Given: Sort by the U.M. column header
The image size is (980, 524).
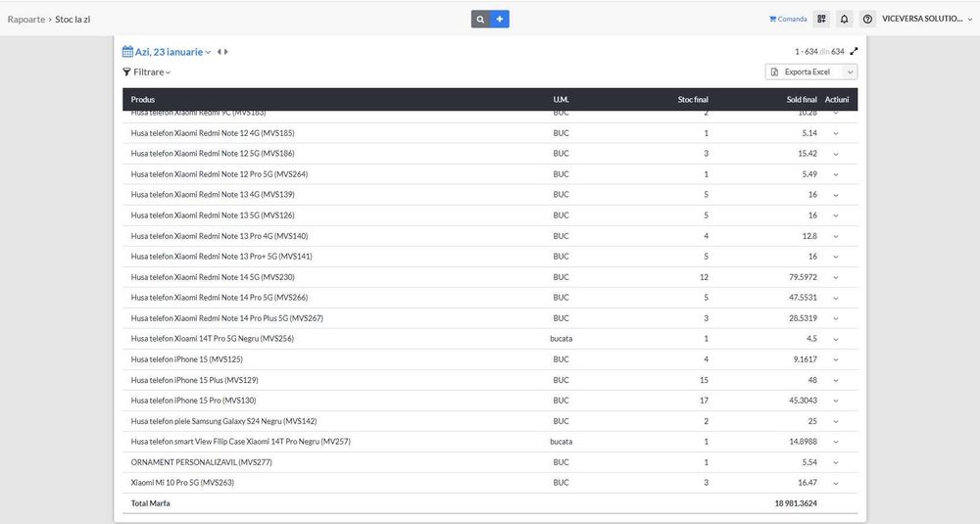Looking at the screenshot, I should pyautogui.click(x=561, y=99).
